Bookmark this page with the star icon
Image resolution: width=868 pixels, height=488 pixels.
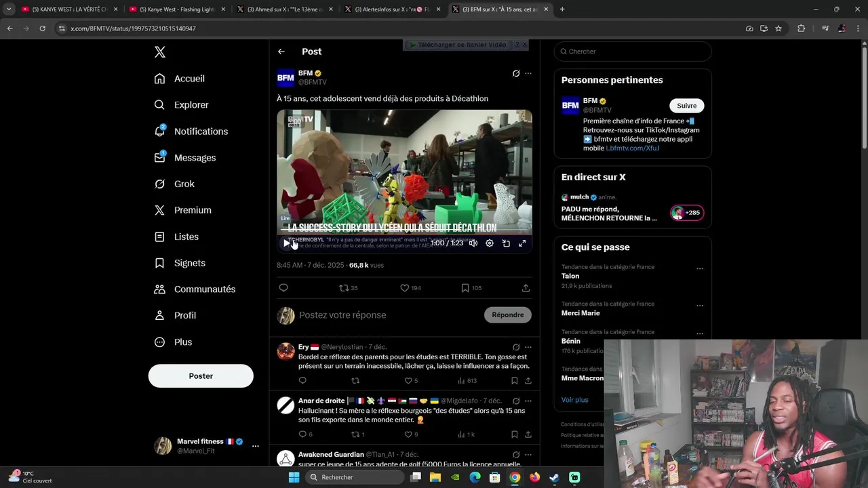(778, 28)
